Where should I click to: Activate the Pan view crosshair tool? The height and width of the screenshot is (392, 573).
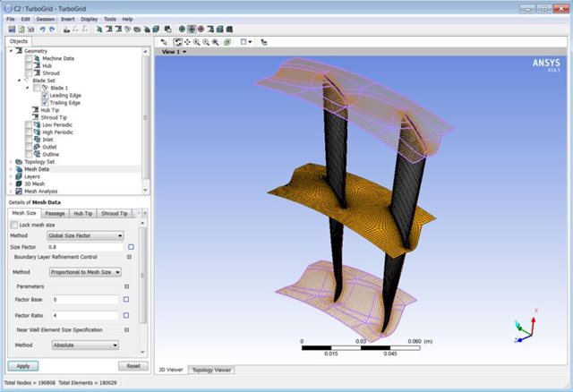tap(187, 42)
